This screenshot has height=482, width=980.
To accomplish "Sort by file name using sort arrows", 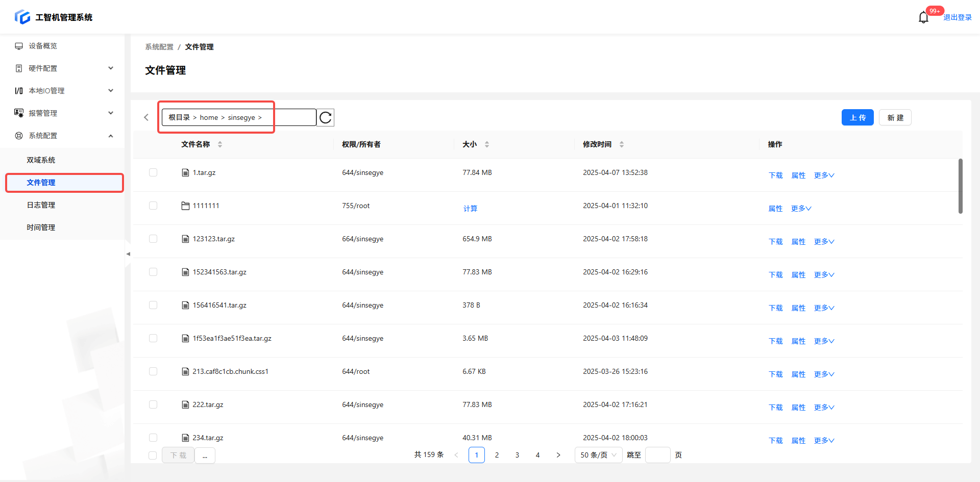I will [x=220, y=144].
